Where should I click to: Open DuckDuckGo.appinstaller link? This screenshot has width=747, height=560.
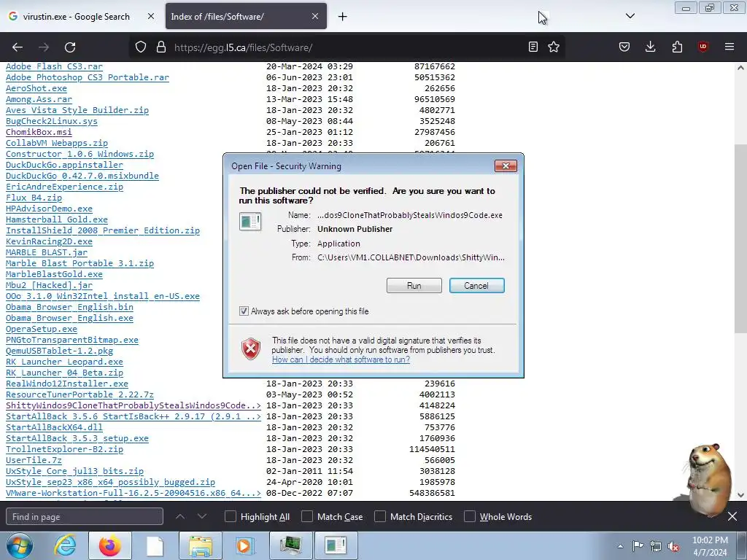tap(64, 166)
